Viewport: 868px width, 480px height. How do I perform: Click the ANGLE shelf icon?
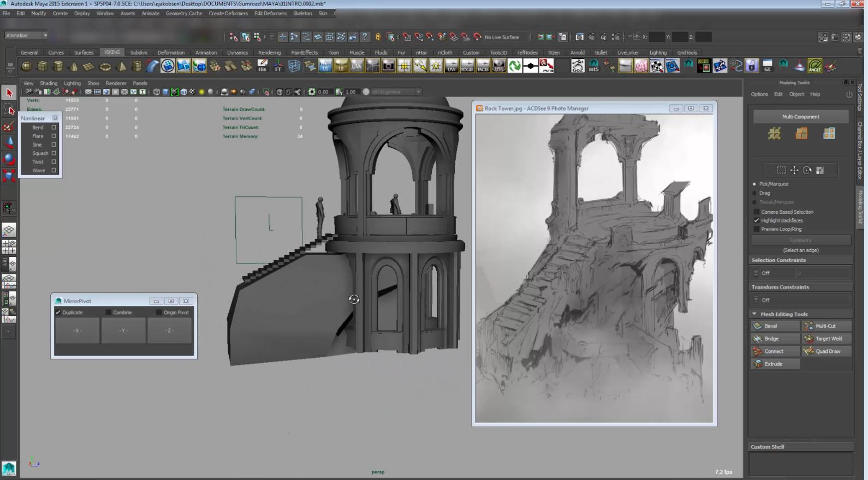tap(815, 66)
